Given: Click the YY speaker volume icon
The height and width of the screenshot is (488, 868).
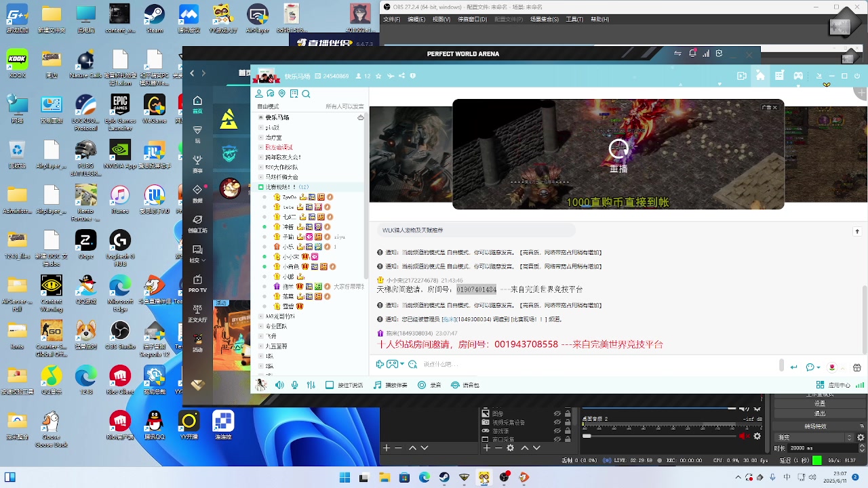Looking at the screenshot, I should click(x=279, y=385).
